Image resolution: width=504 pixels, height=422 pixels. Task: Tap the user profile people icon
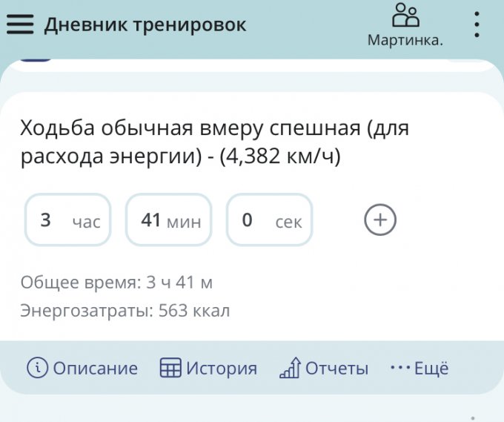point(405,16)
